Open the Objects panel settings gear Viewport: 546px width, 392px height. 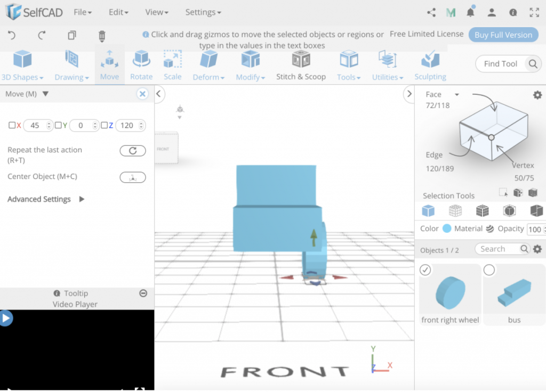tap(537, 249)
